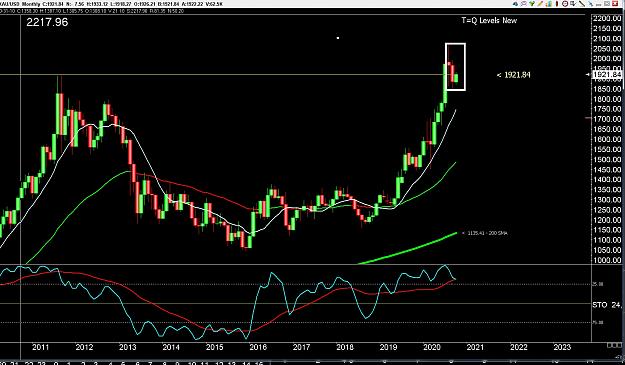Click the '< 1921.84' price annotation
The height and width of the screenshot is (365, 625).
click(x=513, y=75)
